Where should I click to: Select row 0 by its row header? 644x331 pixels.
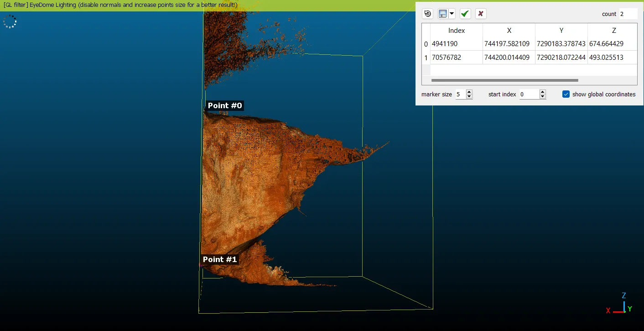tap(426, 44)
